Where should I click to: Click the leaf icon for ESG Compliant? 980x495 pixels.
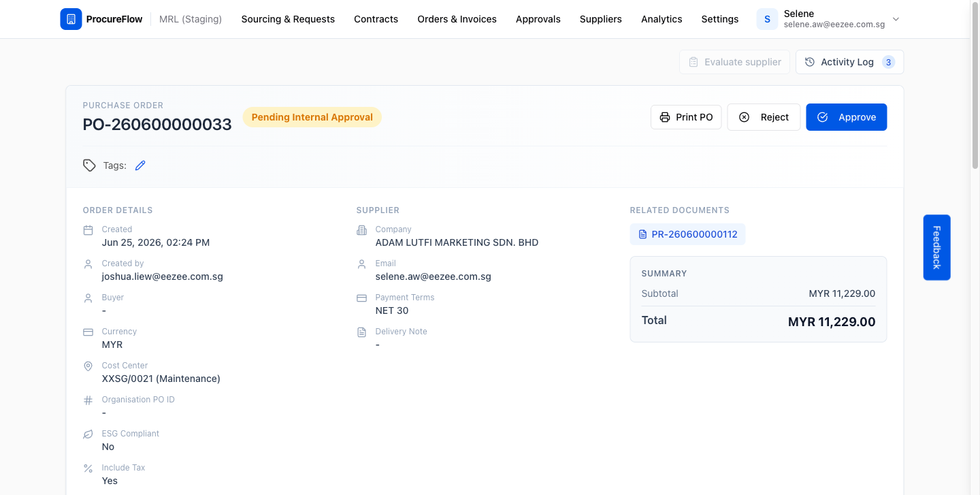pos(88,434)
